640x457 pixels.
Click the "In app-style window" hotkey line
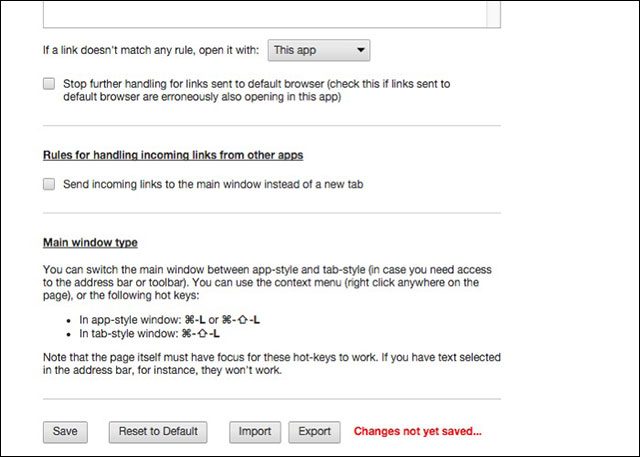[169, 319]
